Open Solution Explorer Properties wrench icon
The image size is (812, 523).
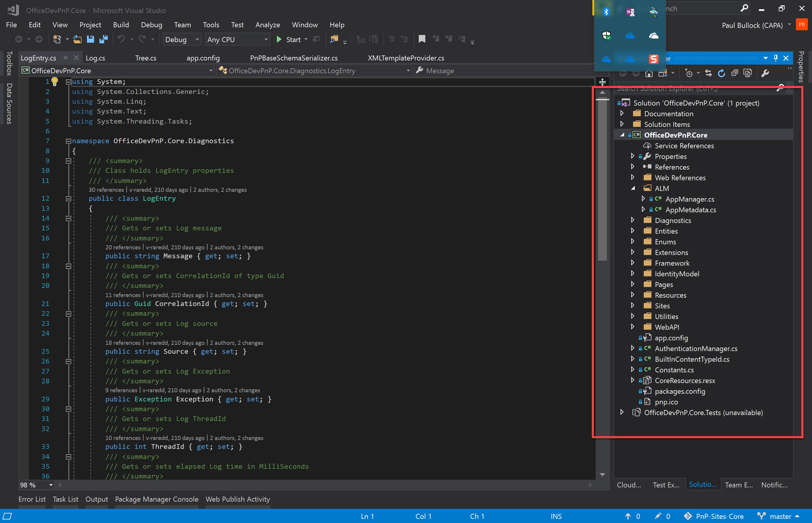point(765,73)
